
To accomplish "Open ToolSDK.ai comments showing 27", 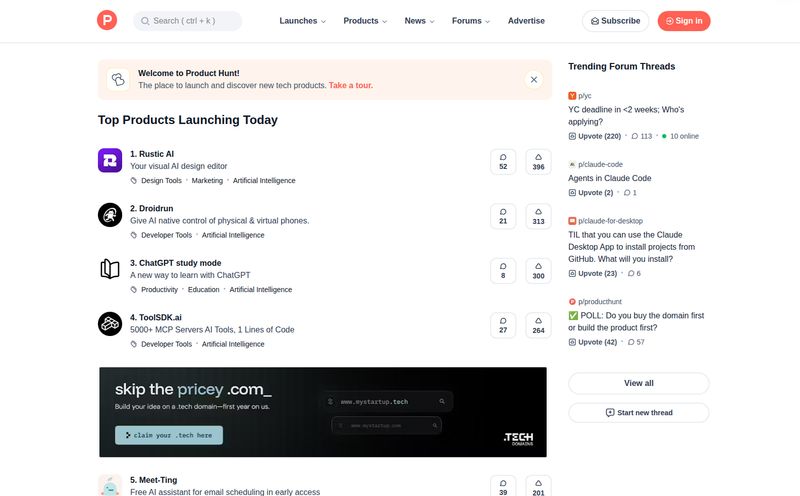I will pyautogui.click(x=503, y=325).
